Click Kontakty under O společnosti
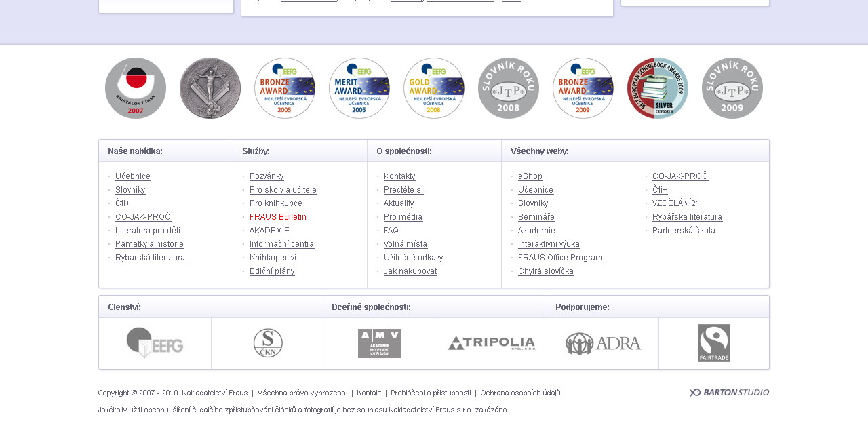The width and height of the screenshot is (868, 434). [x=399, y=176]
